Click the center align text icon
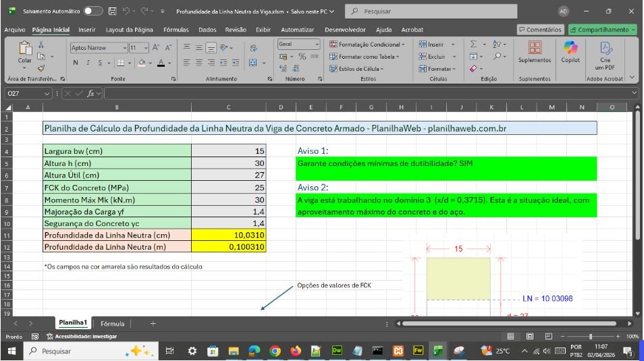 pyautogui.click(x=200, y=63)
